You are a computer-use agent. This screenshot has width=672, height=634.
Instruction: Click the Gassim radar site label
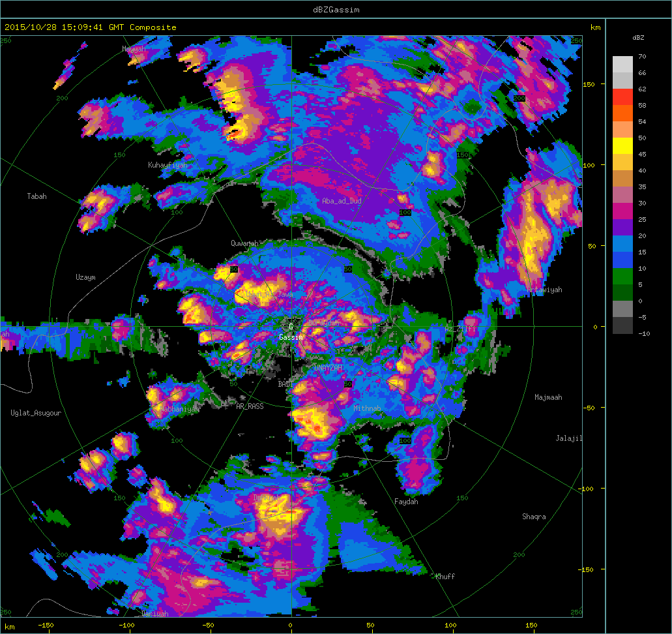coord(291,337)
